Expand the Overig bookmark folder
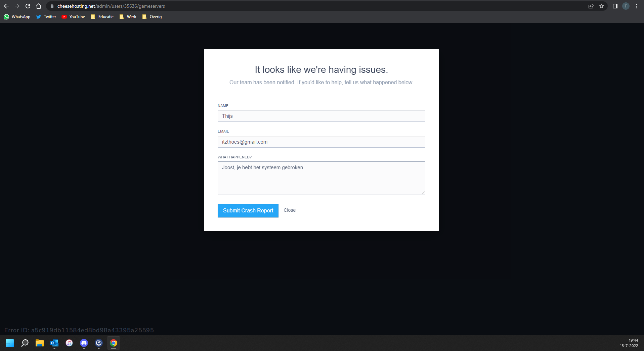Viewport: 644px width, 351px height. [x=152, y=17]
